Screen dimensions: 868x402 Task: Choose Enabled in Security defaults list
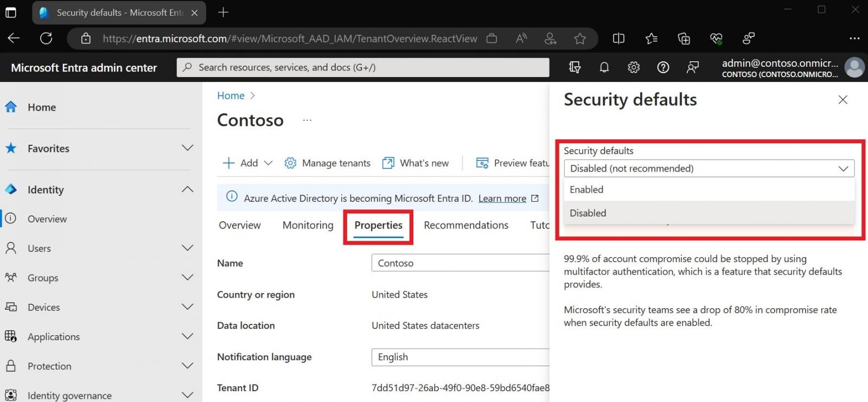(x=709, y=189)
